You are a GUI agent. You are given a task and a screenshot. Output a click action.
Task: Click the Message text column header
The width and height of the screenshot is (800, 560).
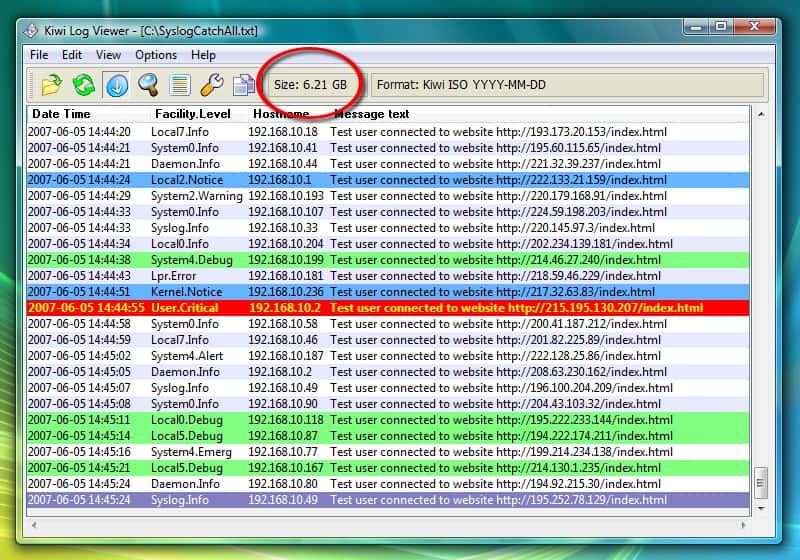(372, 114)
